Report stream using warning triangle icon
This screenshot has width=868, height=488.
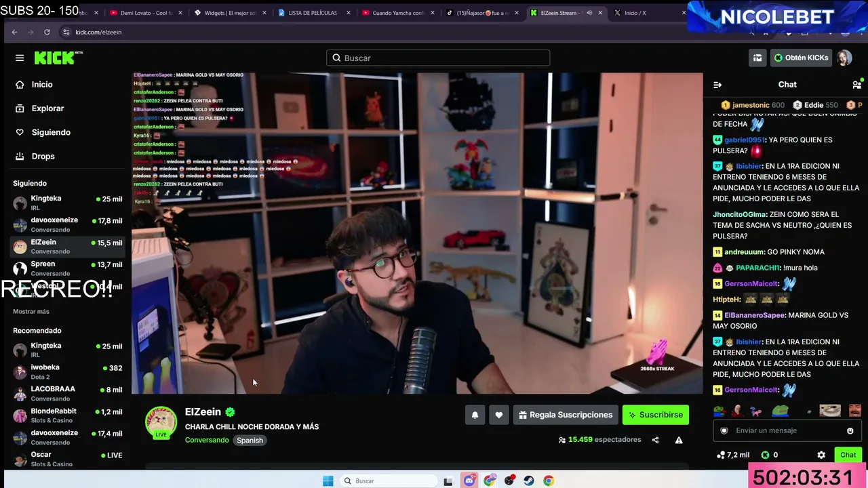(679, 440)
